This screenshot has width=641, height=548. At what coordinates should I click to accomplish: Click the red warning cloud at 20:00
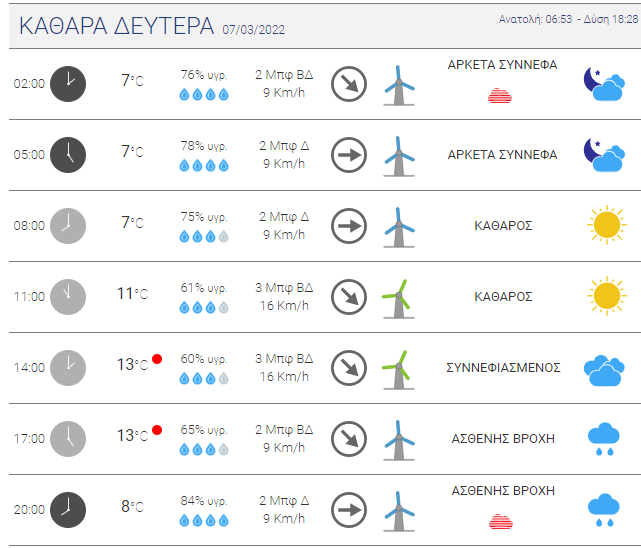[501, 521]
